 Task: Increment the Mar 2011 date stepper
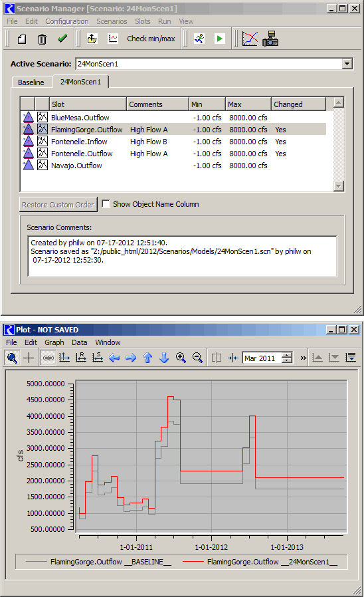[x=288, y=355]
